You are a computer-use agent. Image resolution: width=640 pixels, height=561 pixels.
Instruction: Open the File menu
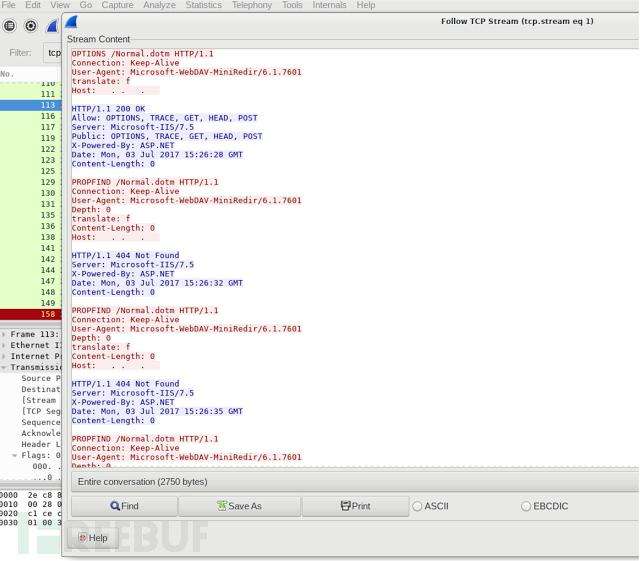point(8,5)
